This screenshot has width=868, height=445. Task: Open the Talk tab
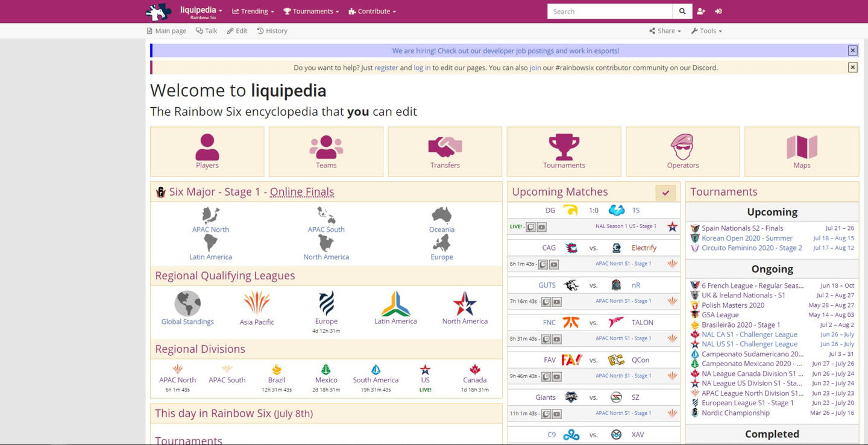[x=206, y=31]
